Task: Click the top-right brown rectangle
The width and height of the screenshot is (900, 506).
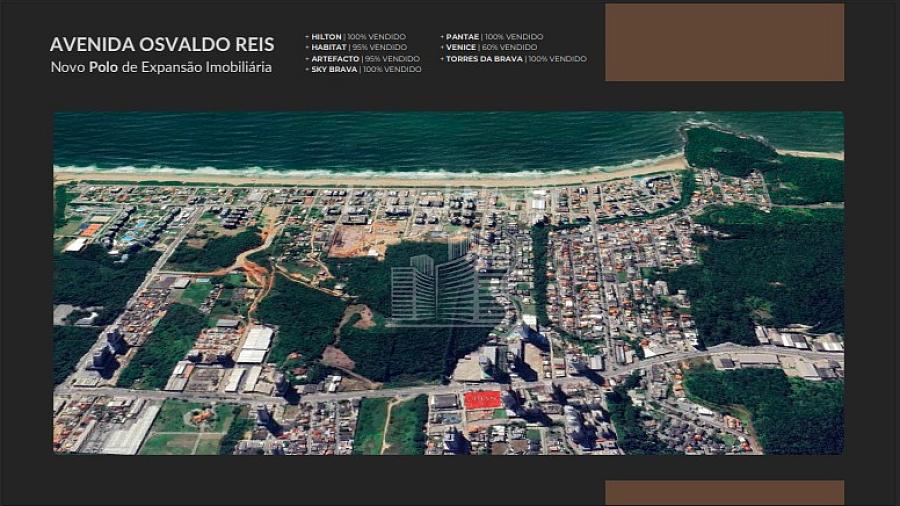Action: 724,42
